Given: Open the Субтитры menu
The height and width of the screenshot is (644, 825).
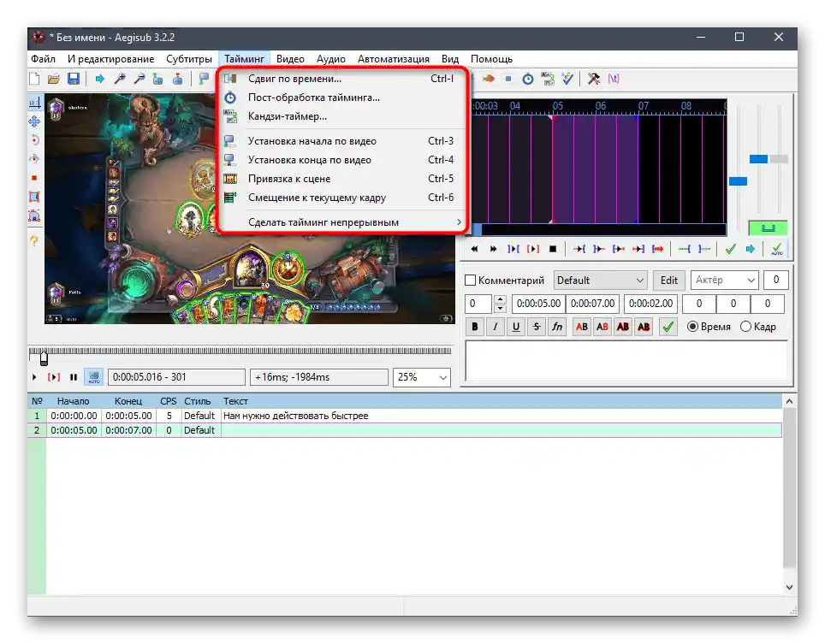Looking at the screenshot, I should pyautogui.click(x=188, y=59).
